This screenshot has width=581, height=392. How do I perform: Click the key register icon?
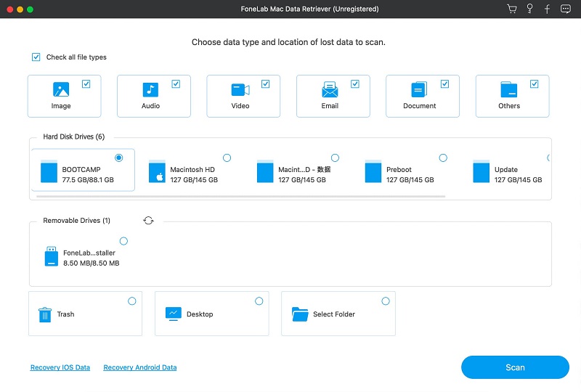coord(529,9)
